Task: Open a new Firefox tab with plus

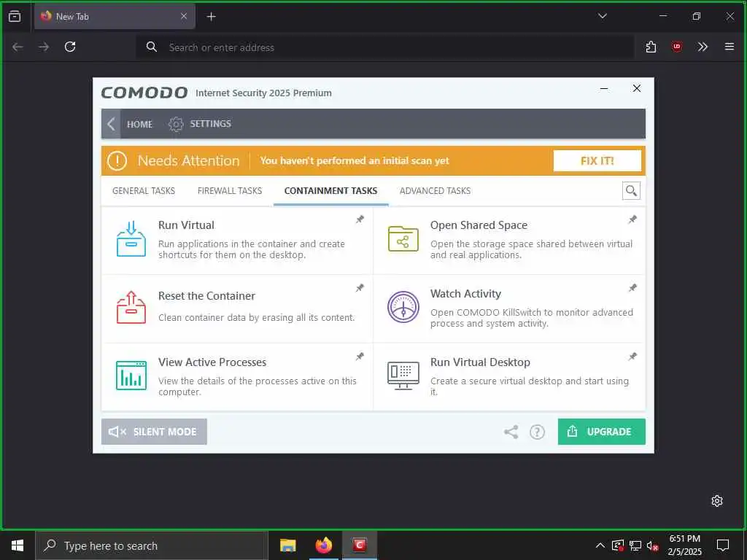Action: 211,17
